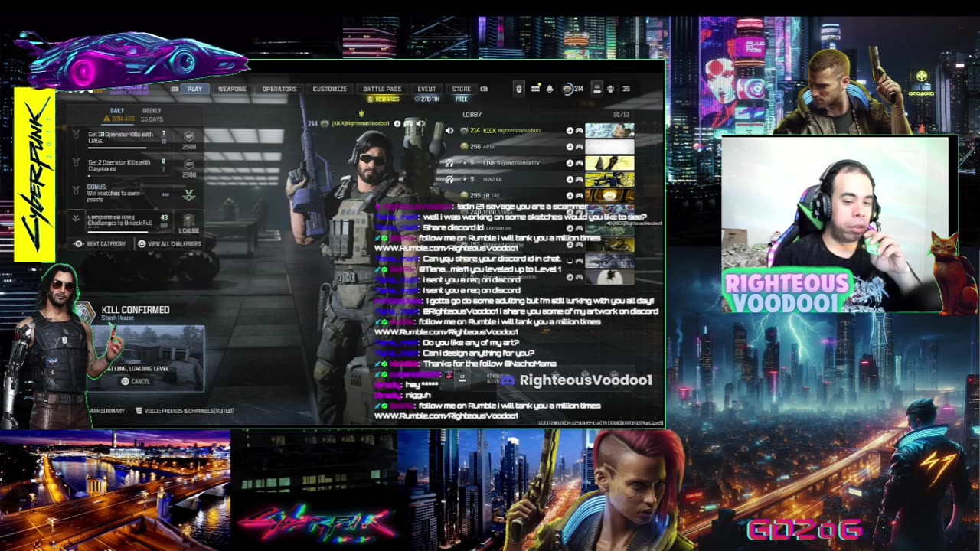Click the LOBBY header label
Viewport: 980px width, 551px height.
pyautogui.click(x=472, y=115)
